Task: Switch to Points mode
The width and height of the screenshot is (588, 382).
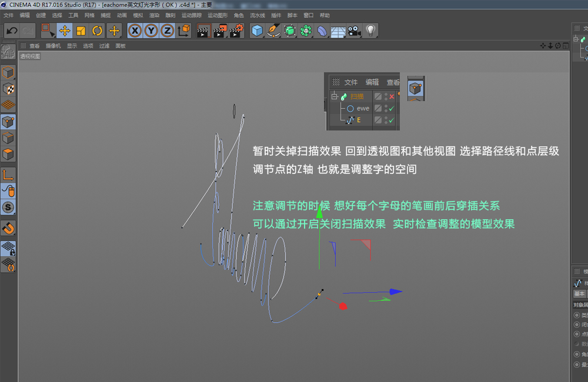Action: click(8, 122)
